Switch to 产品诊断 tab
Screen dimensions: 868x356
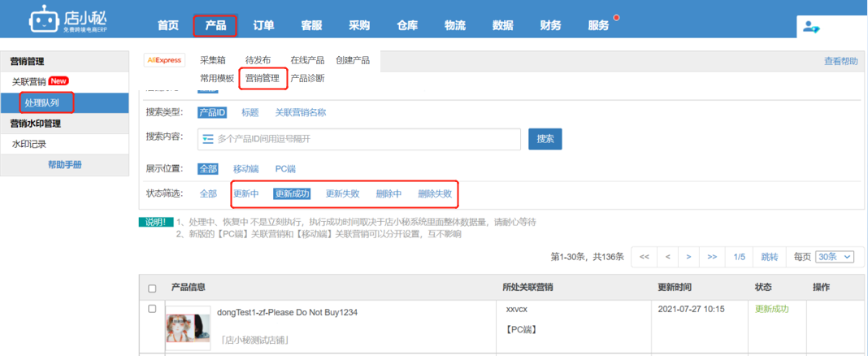pyautogui.click(x=308, y=79)
